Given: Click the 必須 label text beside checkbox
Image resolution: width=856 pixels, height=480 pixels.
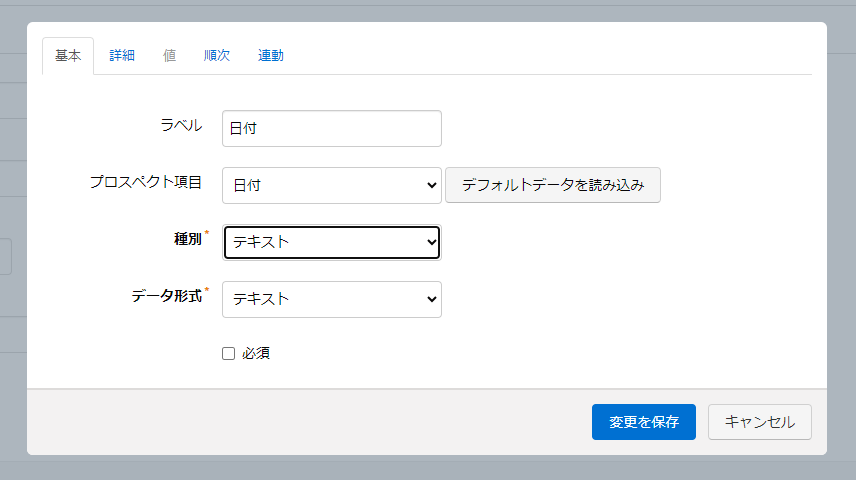Looking at the screenshot, I should [256, 353].
